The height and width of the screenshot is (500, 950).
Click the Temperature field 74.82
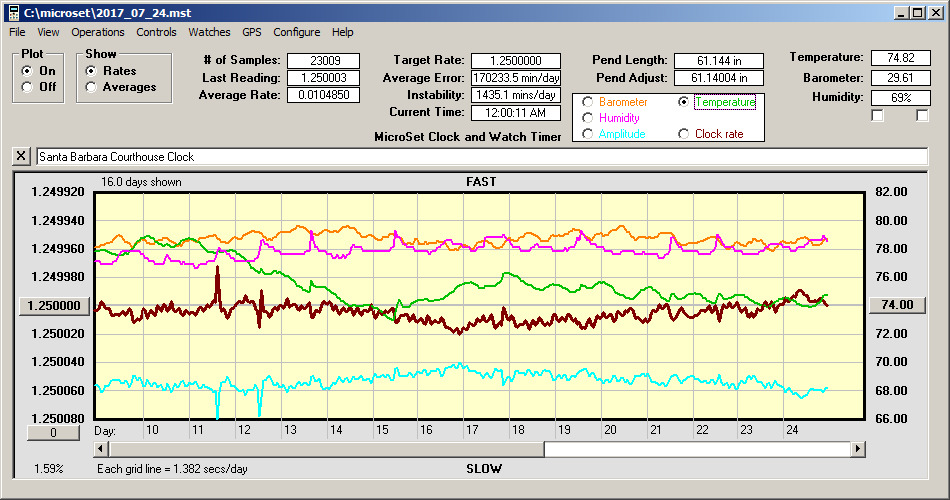(x=900, y=58)
